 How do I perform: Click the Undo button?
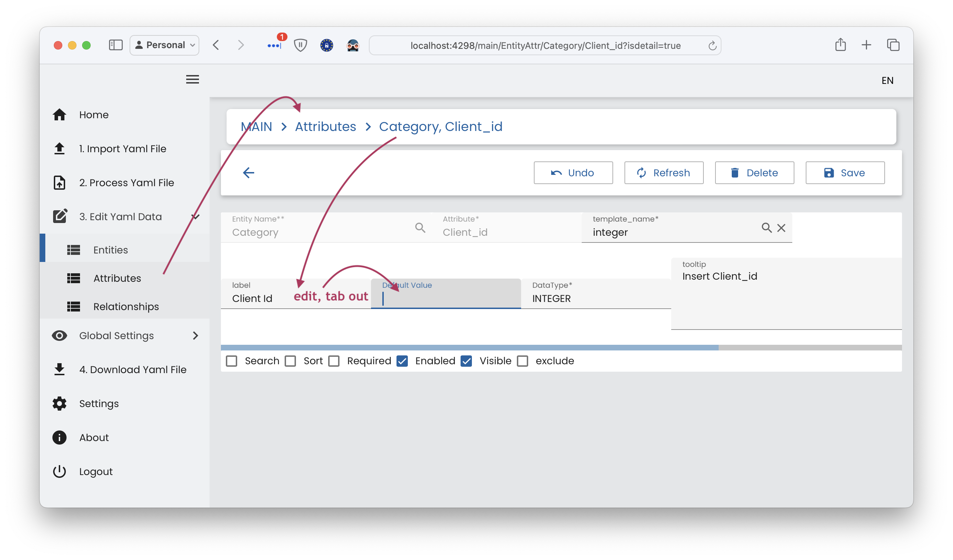tap(573, 173)
